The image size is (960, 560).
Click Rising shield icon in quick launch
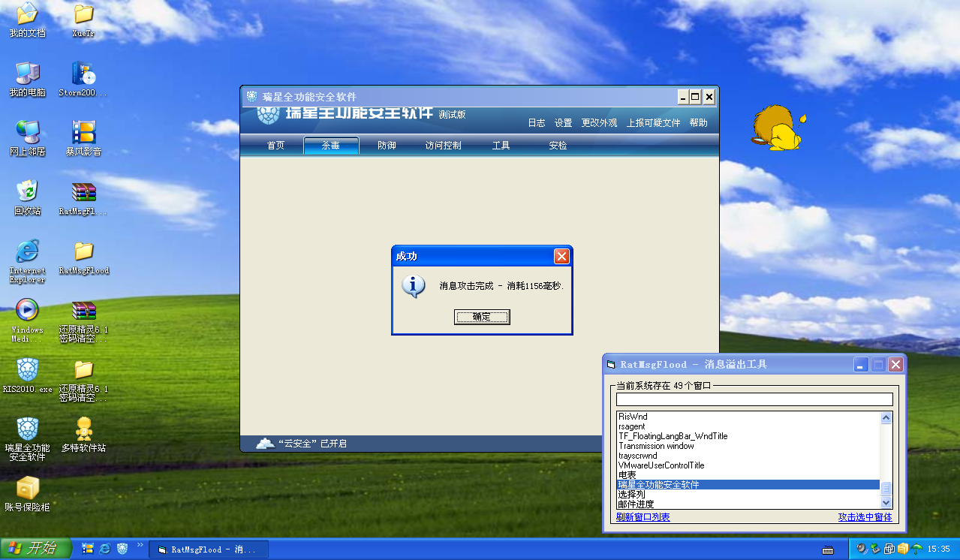(122, 549)
